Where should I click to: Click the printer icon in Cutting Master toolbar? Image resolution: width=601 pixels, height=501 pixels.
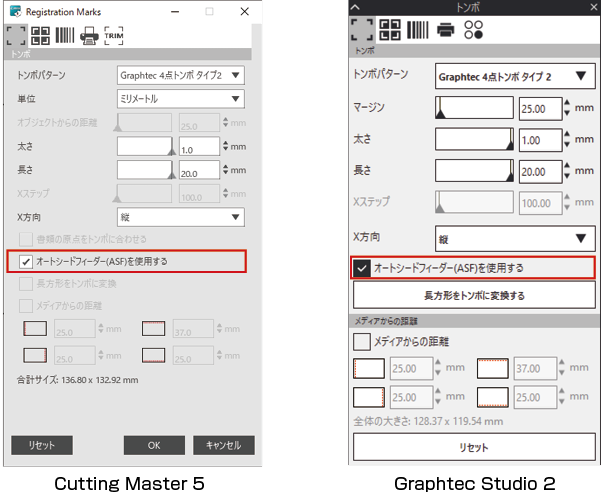[x=89, y=36]
